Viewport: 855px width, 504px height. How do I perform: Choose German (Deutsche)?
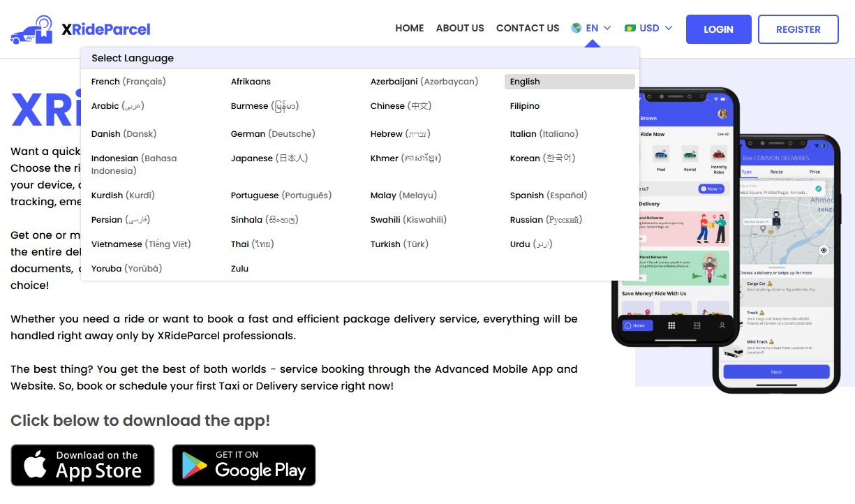click(x=273, y=134)
